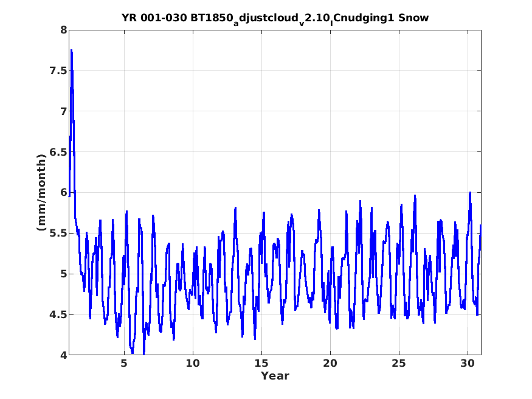Click the plot title text
The image size is (532, 399).
click(275, 18)
